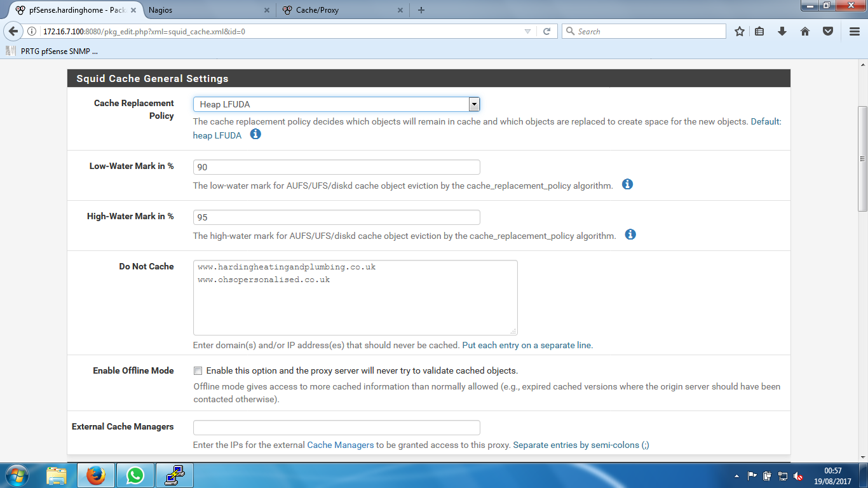Open the site information icon in the address bar
The image size is (868, 488).
tap(32, 31)
